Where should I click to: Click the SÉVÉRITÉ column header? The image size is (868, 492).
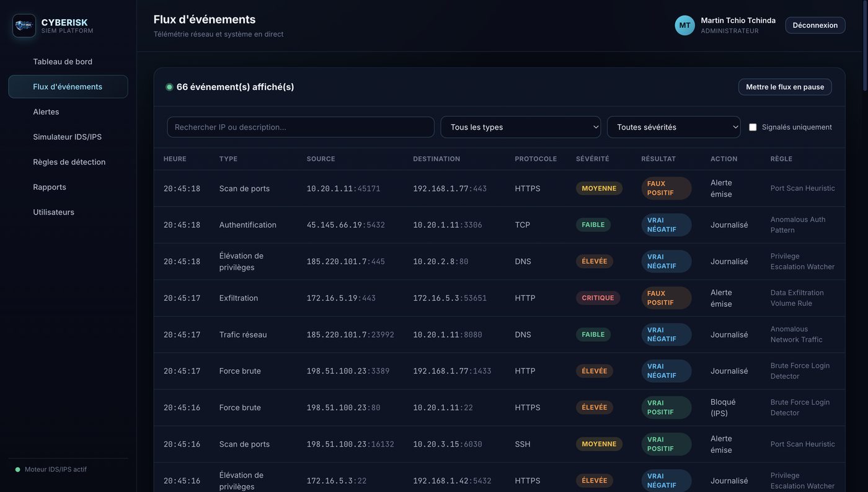[592, 159]
